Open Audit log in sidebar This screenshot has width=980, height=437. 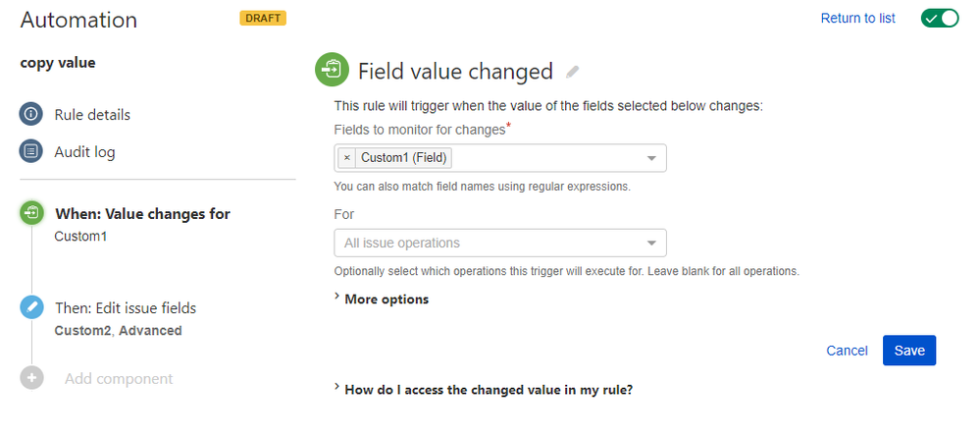(x=84, y=152)
